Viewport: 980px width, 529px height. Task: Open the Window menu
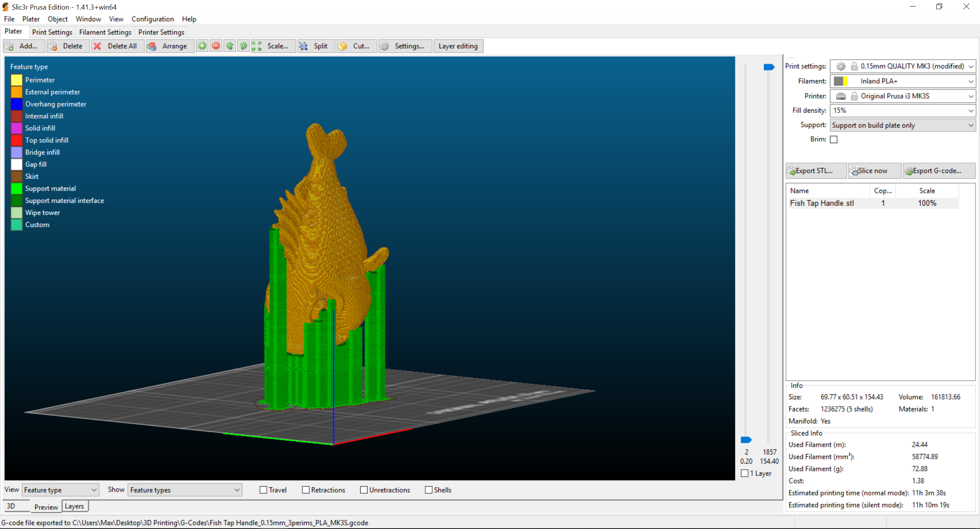88,19
